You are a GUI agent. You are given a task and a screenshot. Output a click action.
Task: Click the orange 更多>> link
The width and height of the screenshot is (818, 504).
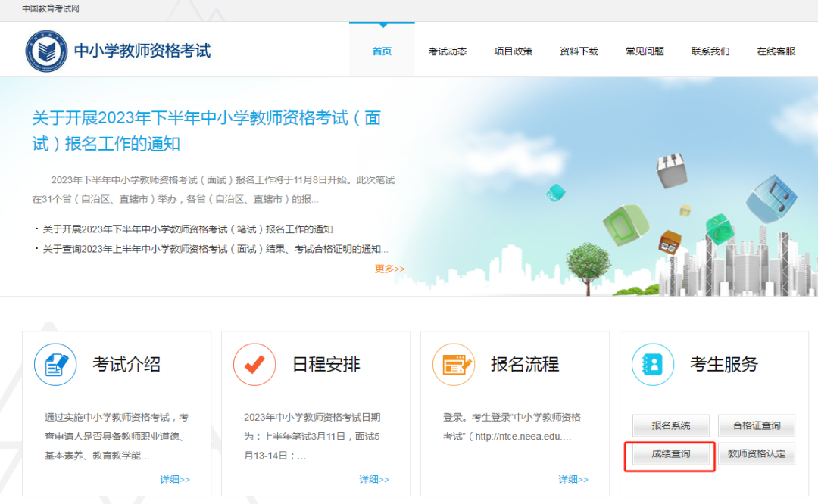pyautogui.click(x=390, y=269)
